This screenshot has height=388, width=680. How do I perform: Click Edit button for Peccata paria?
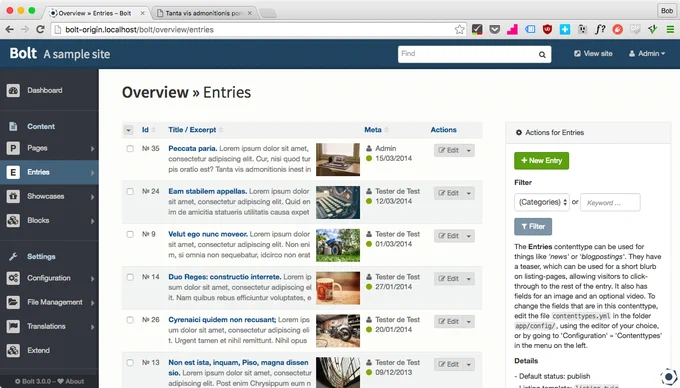coord(448,150)
